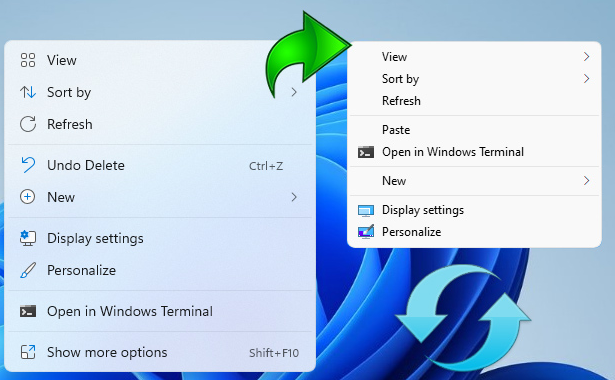The width and height of the screenshot is (615, 380).
Task: Choose View in the new context menu
Action: pos(160,60)
